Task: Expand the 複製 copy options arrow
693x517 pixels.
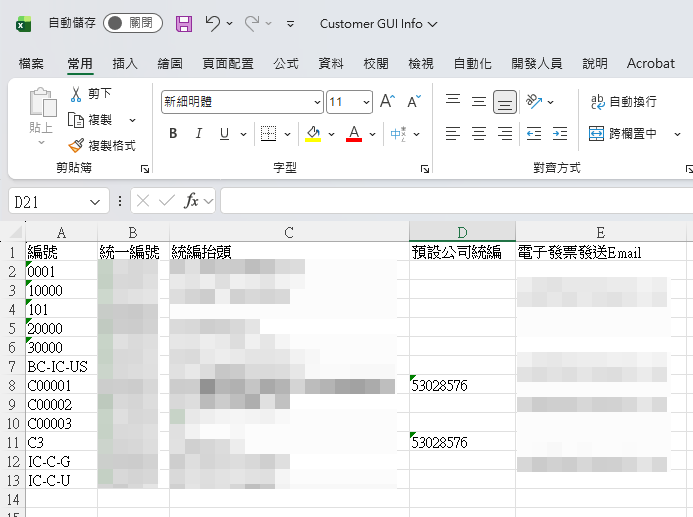Action: point(132,120)
